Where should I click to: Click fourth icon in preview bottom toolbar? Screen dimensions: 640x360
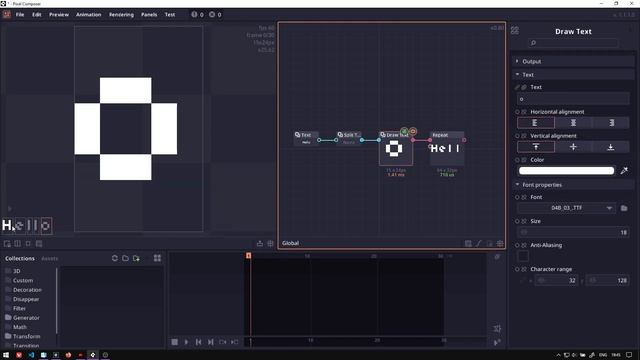39,244
